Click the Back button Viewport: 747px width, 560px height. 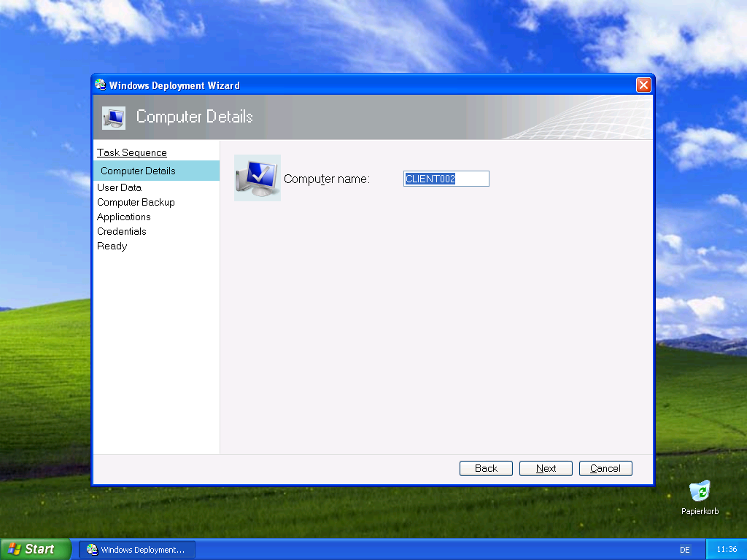[486, 468]
